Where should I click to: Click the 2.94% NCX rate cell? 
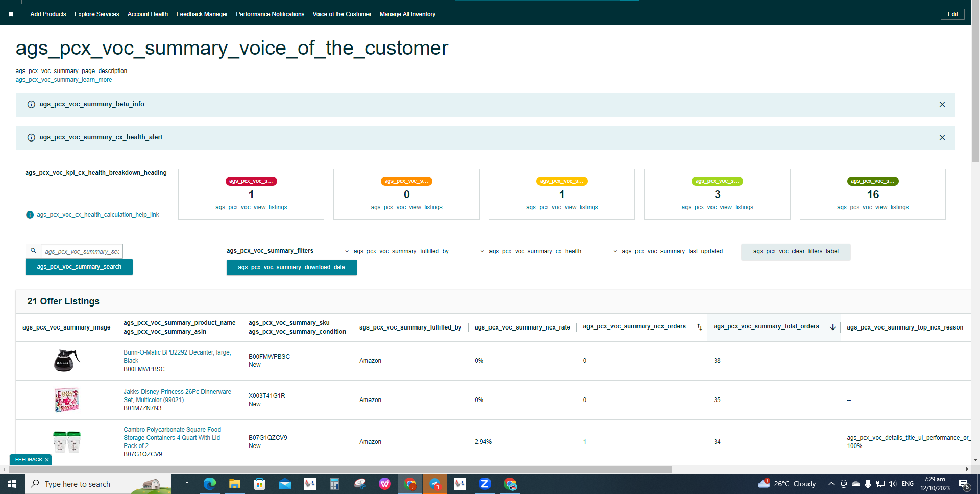pos(483,442)
